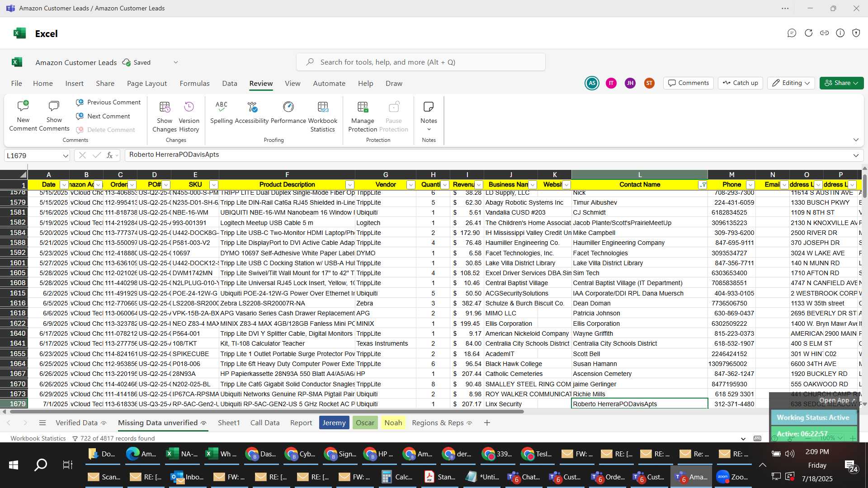Add a new sheet with plus icon
Image resolution: width=868 pixels, height=488 pixels.
[487, 423]
